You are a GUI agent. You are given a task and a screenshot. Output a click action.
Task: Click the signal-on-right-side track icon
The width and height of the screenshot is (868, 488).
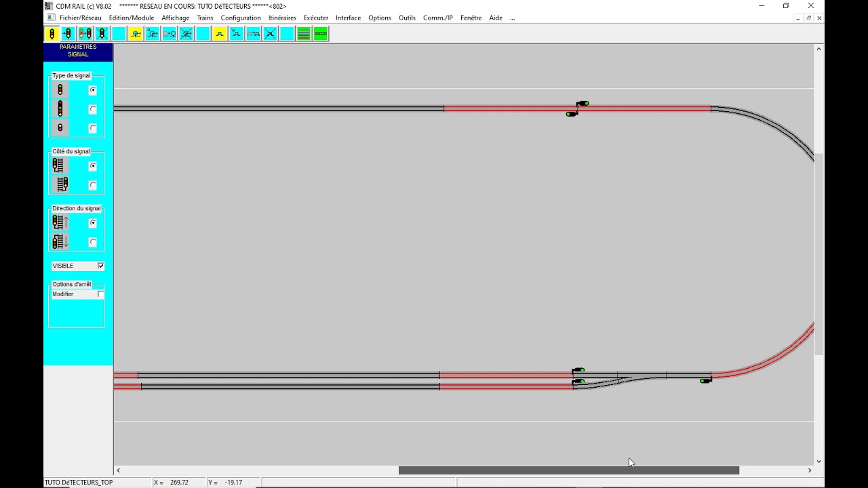[60, 184]
